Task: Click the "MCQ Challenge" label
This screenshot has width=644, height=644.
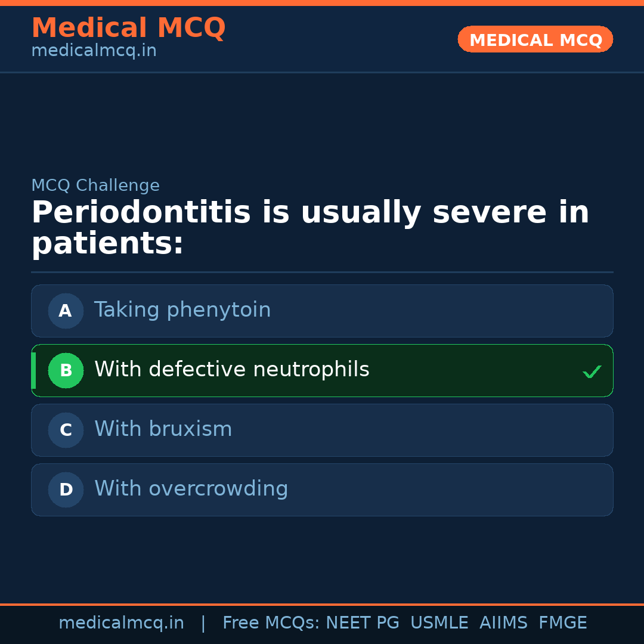Action: 95,185
